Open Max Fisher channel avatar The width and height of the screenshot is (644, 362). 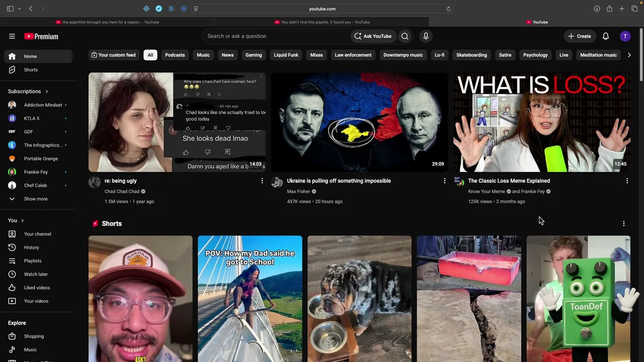coord(277,182)
